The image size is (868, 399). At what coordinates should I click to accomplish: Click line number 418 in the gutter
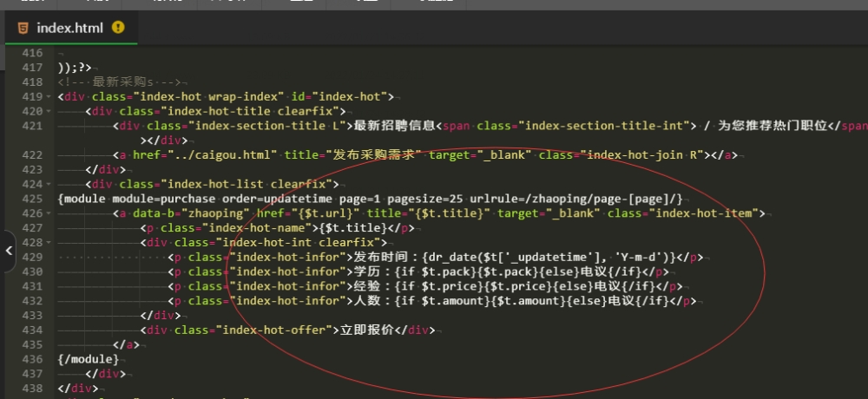[32, 82]
